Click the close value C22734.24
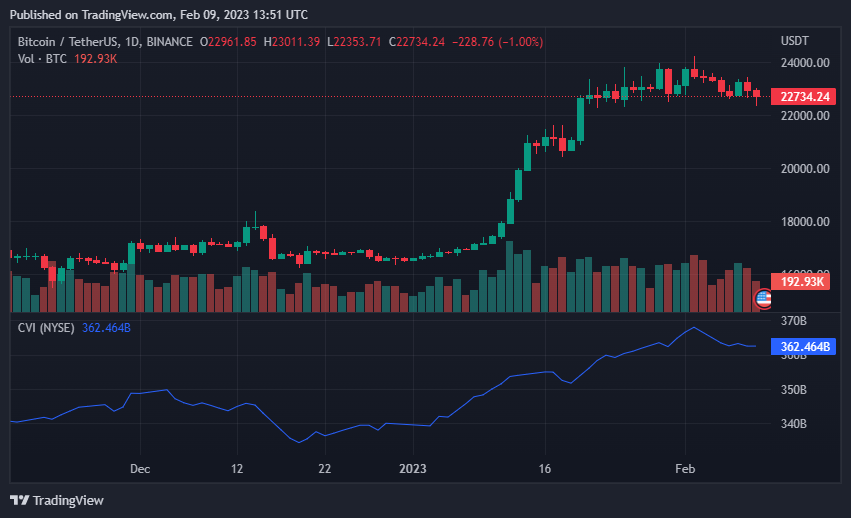 point(417,42)
